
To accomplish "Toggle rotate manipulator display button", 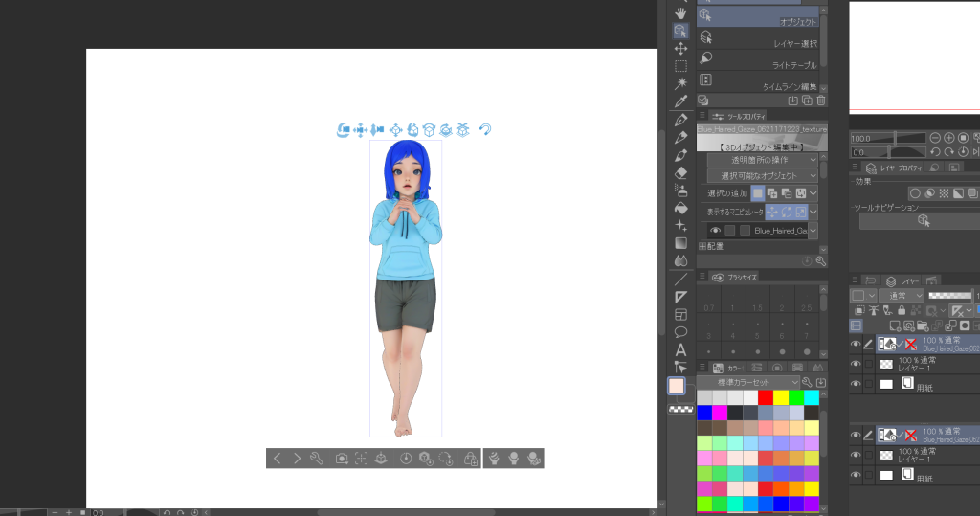I will [787, 212].
